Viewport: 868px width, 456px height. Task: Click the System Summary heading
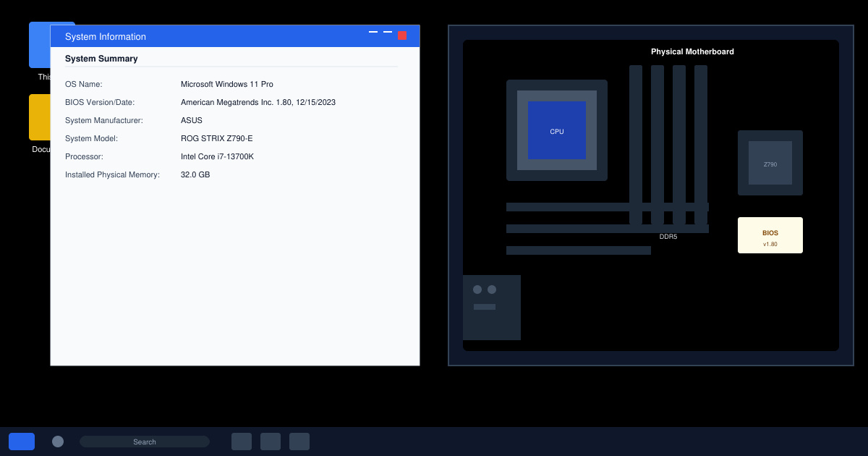point(101,59)
